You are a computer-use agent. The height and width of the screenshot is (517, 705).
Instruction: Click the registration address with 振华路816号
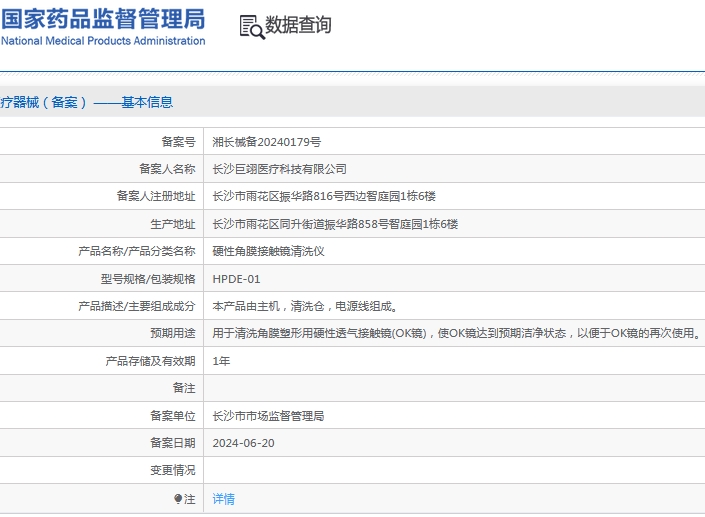324,196
